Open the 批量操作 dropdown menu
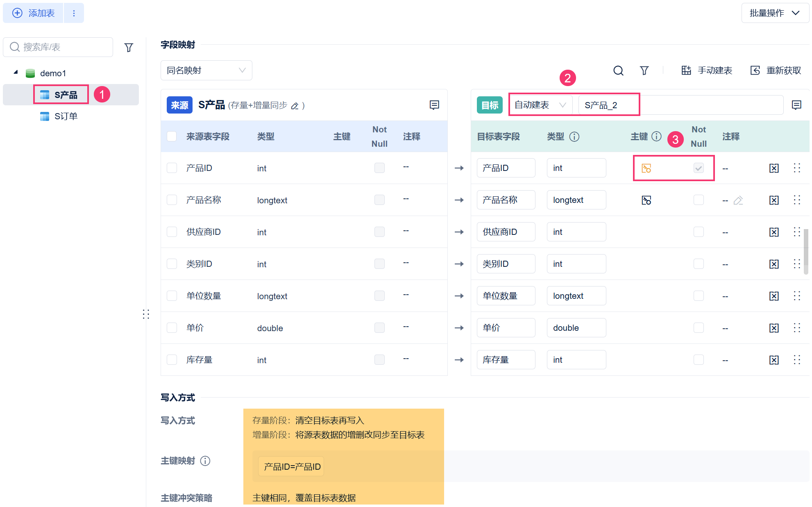 click(774, 13)
